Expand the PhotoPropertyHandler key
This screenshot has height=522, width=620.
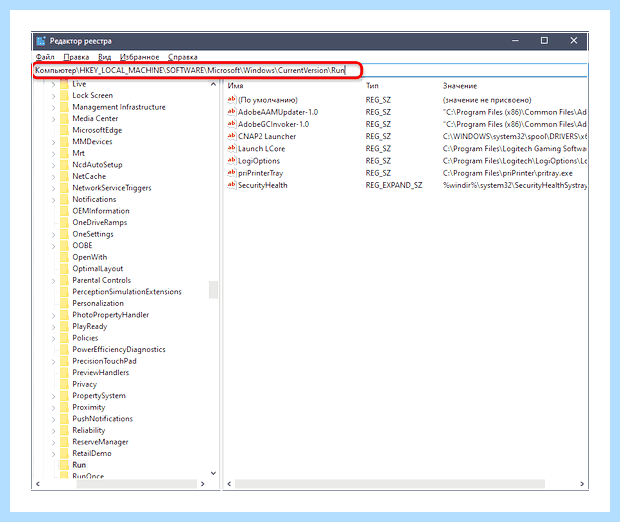[53, 315]
